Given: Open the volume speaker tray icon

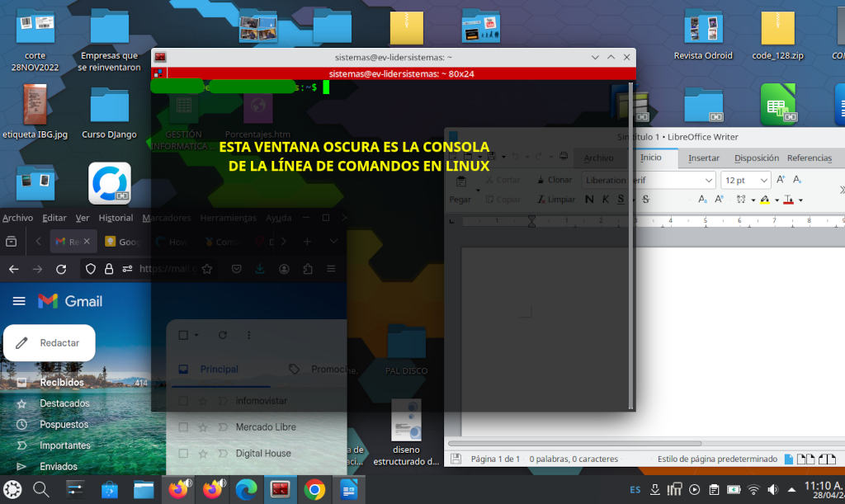Looking at the screenshot, I should 772,489.
